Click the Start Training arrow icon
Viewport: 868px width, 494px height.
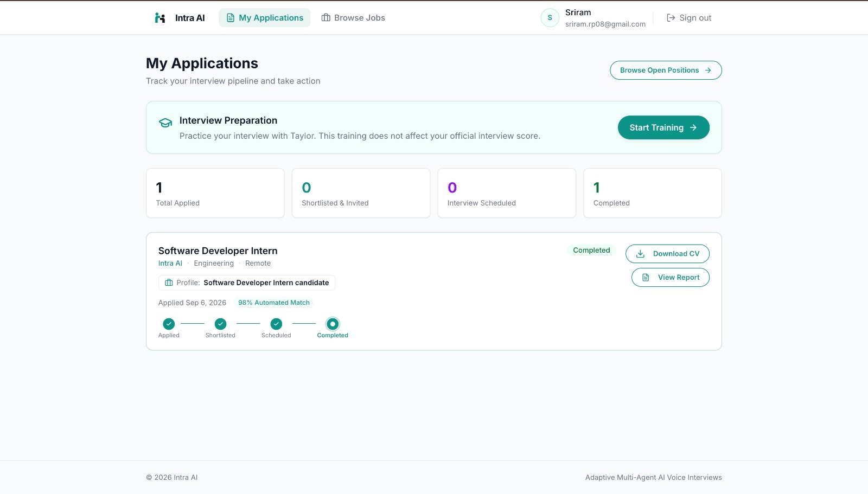(x=693, y=127)
